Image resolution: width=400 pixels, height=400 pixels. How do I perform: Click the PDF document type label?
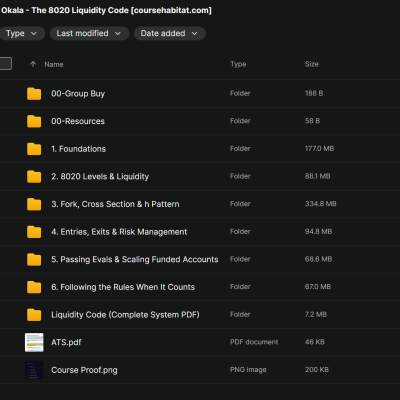coord(254,342)
